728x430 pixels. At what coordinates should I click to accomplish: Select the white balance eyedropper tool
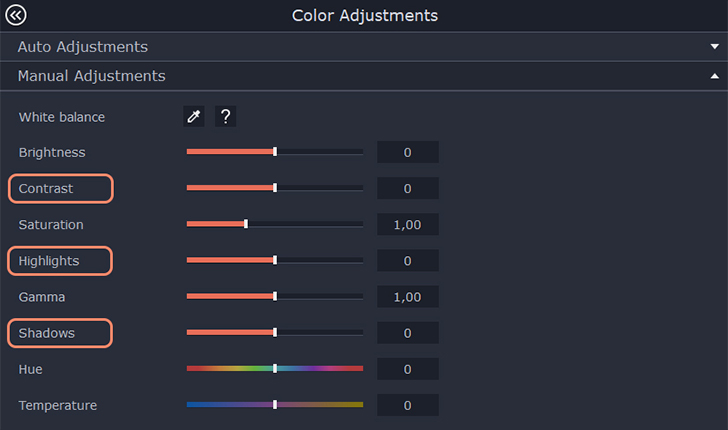(194, 116)
